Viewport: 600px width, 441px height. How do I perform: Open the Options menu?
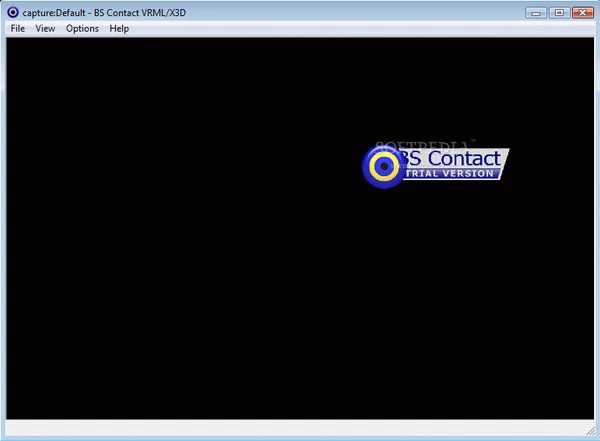(x=82, y=29)
